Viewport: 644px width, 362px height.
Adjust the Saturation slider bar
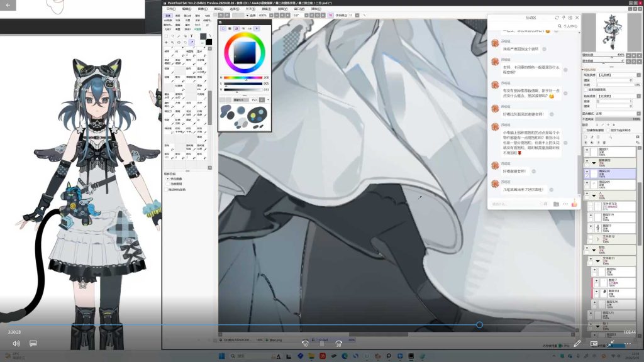(x=243, y=84)
